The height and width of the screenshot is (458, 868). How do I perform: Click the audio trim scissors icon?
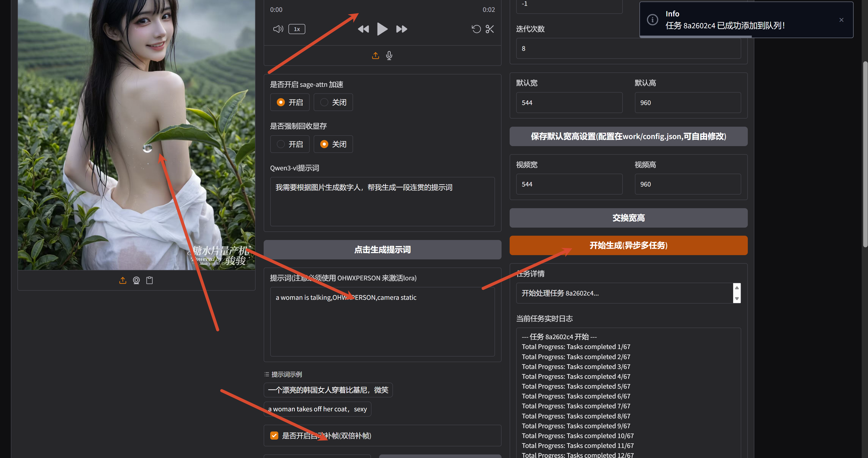click(x=490, y=29)
